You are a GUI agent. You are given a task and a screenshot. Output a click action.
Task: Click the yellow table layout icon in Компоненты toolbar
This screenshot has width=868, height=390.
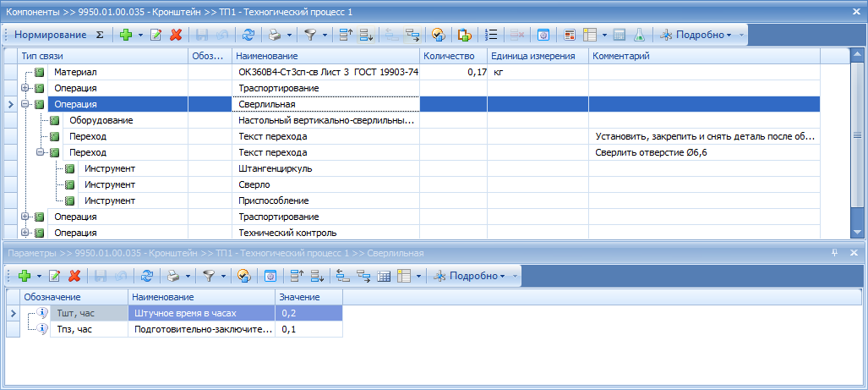590,35
